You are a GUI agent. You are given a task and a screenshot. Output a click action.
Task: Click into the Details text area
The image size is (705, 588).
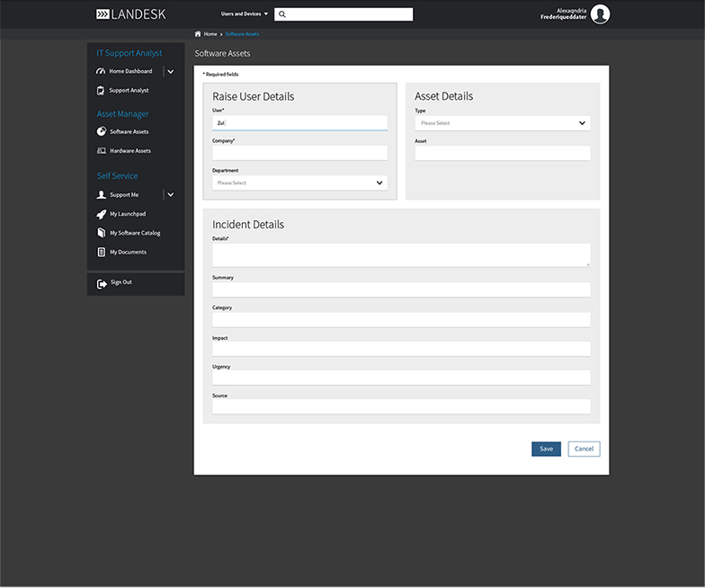(400, 254)
